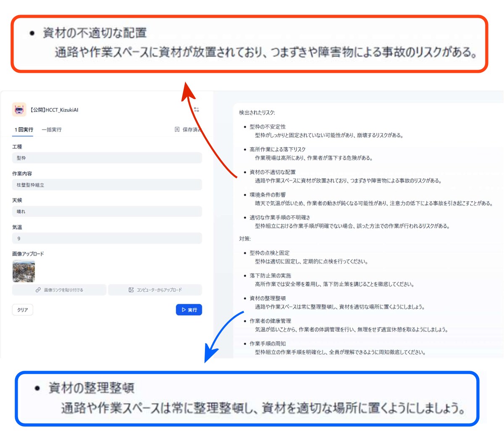504x438 pixels.
Task: Switch to the 一括実行 tab
Action: (52, 129)
